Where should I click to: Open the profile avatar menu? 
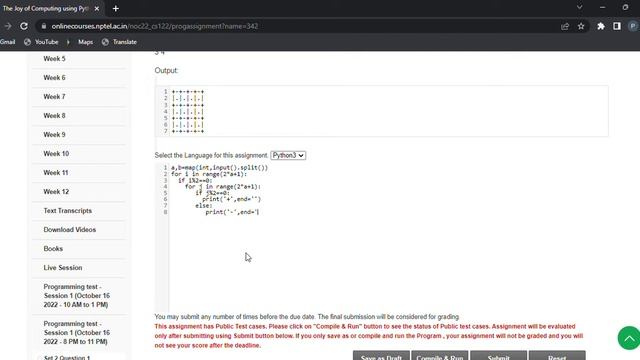point(633,26)
